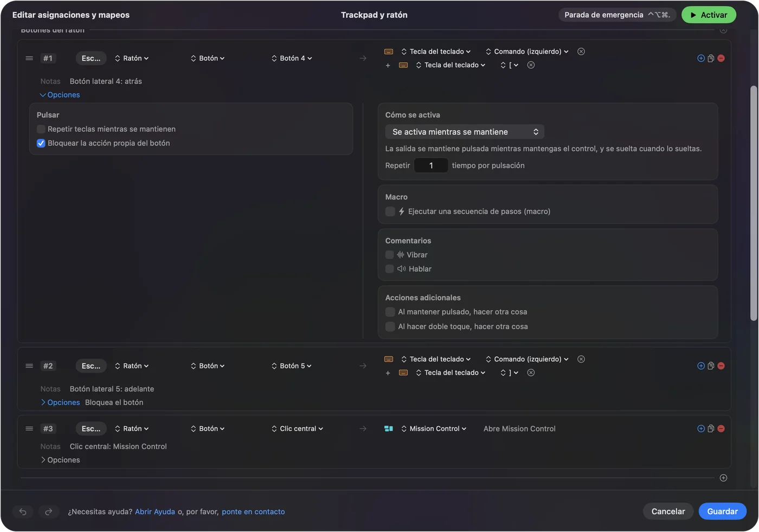Open the Se activa mientras se mantiene selector
Screen dimensions: 759x532
pyautogui.click(x=465, y=132)
